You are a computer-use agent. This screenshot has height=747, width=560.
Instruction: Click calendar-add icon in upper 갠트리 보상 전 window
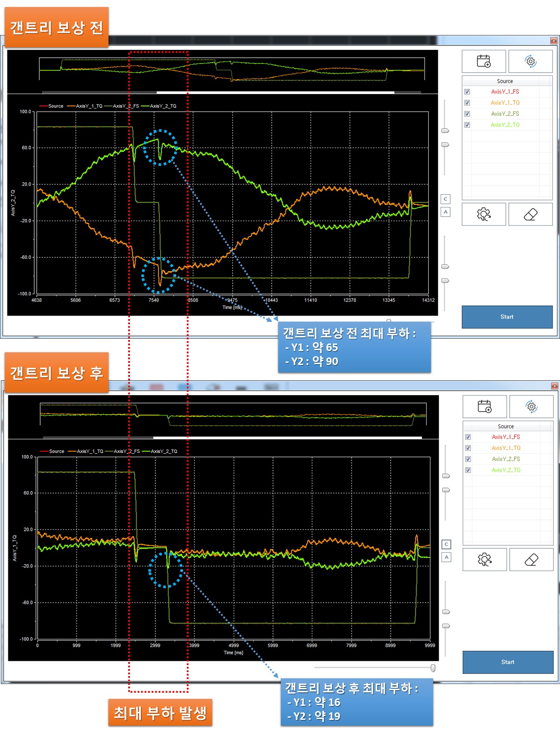pyautogui.click(x=483, y=61)
